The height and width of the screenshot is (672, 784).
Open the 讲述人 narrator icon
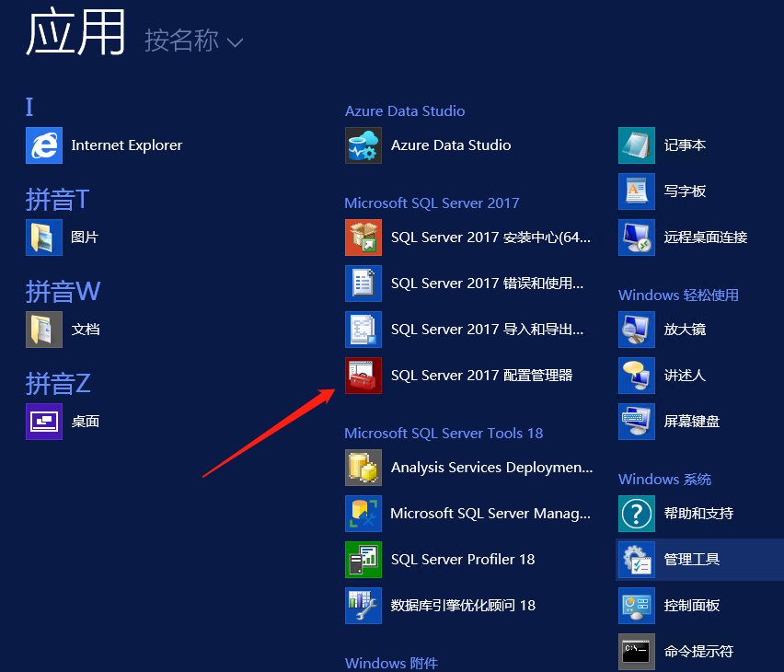637,376
